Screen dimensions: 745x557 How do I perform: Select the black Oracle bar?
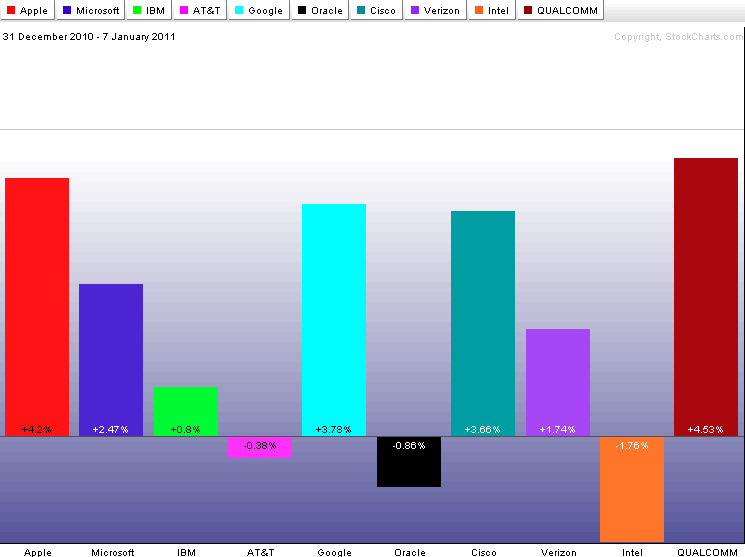[x=409, y=461]
